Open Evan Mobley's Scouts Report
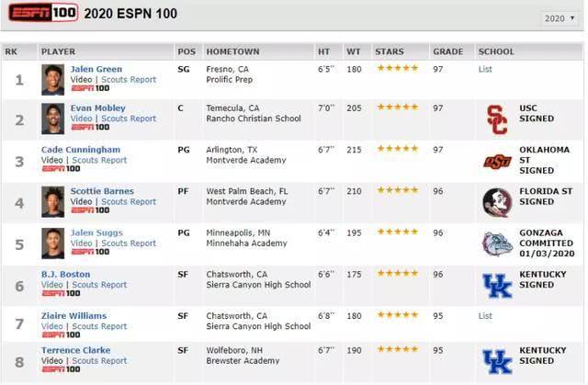 [x=129, y=119]
